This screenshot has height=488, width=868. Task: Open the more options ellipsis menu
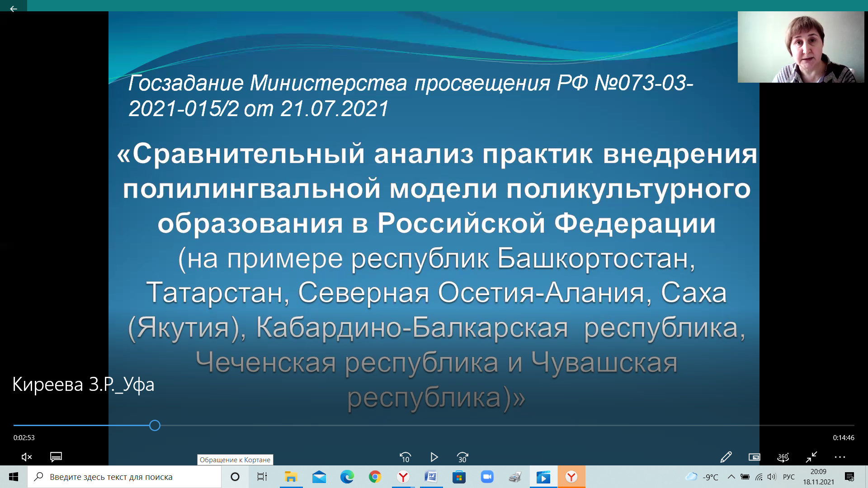[840, 457]
